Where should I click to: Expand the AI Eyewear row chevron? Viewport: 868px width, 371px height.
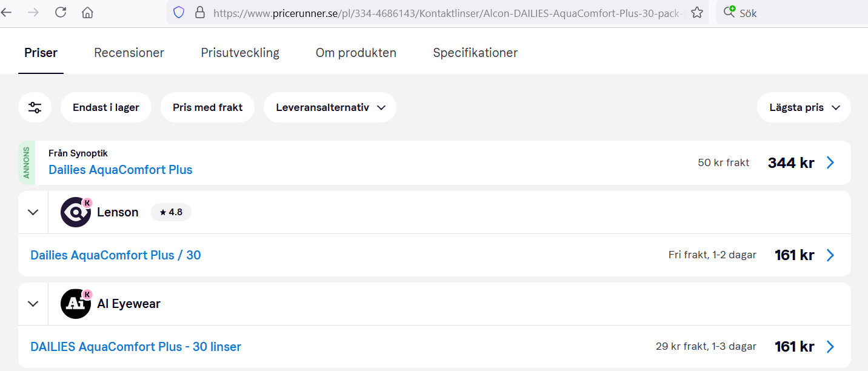coord(33,304)
